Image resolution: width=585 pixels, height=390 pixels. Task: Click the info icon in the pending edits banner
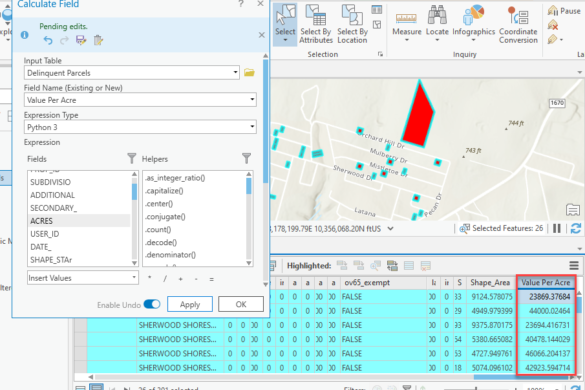pos(25,35)
